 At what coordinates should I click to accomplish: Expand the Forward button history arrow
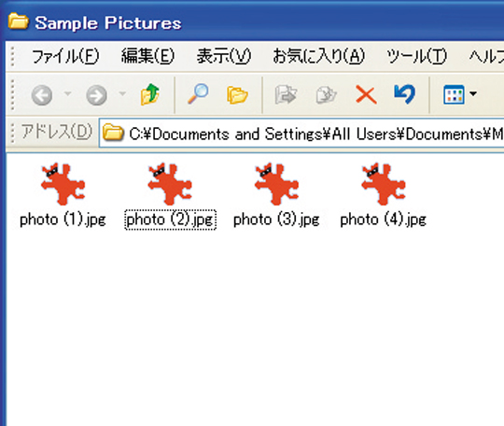[122, 93]
